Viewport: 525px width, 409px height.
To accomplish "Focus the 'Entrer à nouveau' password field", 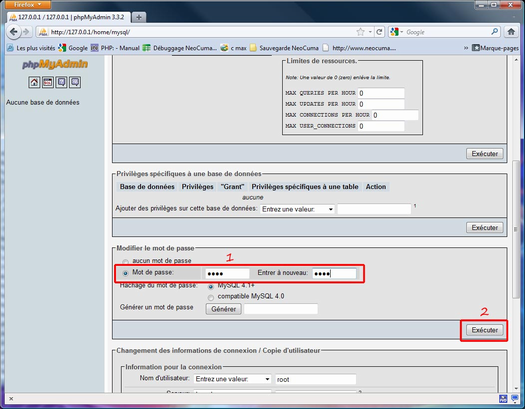I will tap(334, 273).
